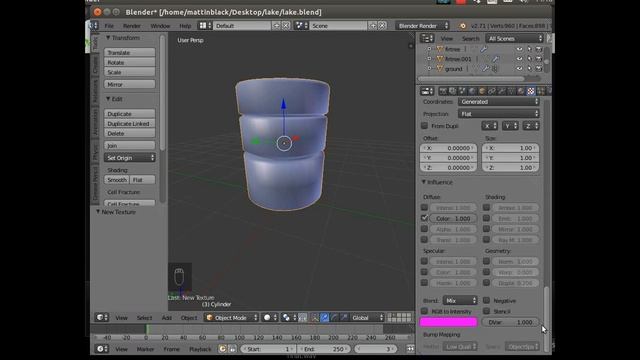The image size is (640, 360).
Task: Open the 3D View editor type icon
Action: 102,317
